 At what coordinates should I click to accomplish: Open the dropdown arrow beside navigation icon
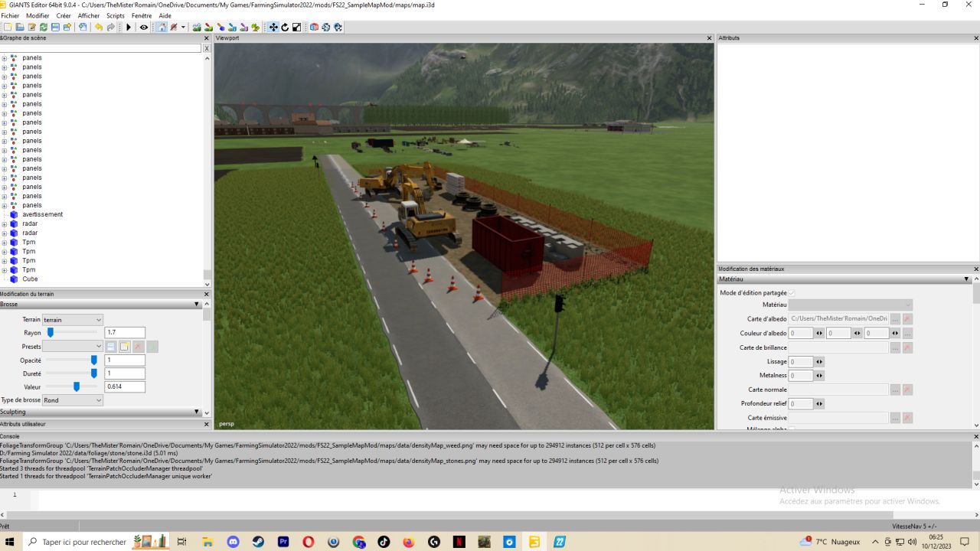click(183, 27)
